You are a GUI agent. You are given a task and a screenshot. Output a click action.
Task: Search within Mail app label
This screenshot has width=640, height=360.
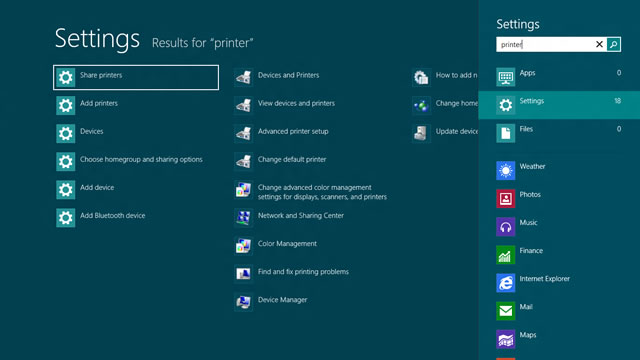pos(526,307)
